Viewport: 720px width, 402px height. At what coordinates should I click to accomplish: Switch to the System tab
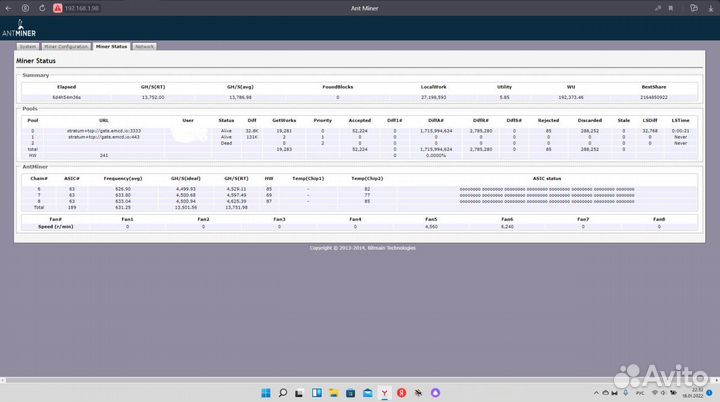coord(28,46)
